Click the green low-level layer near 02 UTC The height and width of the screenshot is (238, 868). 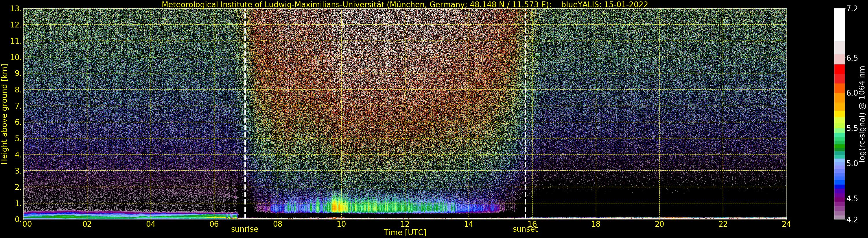87,217
